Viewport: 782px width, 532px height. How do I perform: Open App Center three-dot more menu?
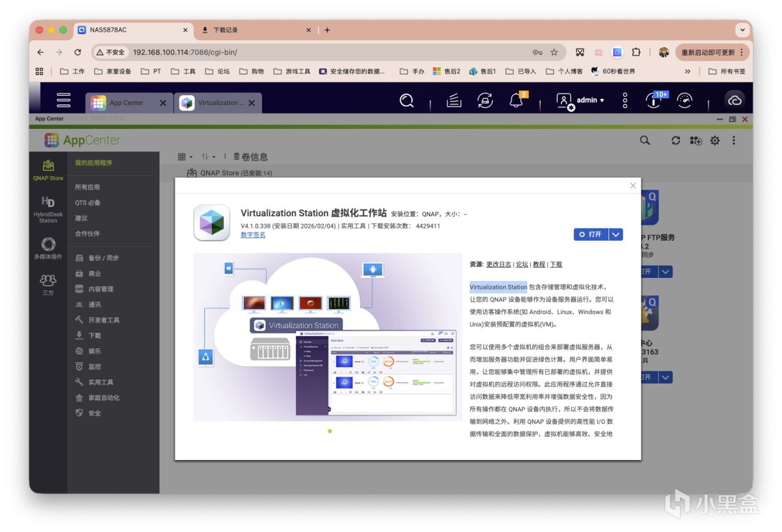(x=734, y=140)
